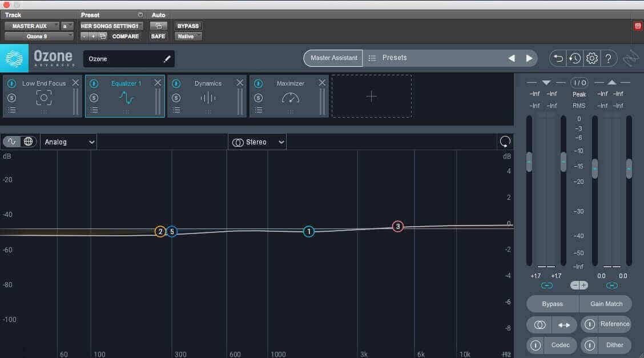Remove the Dynamics module
Screen dimensions: 644x358
[x=240, y=83]
